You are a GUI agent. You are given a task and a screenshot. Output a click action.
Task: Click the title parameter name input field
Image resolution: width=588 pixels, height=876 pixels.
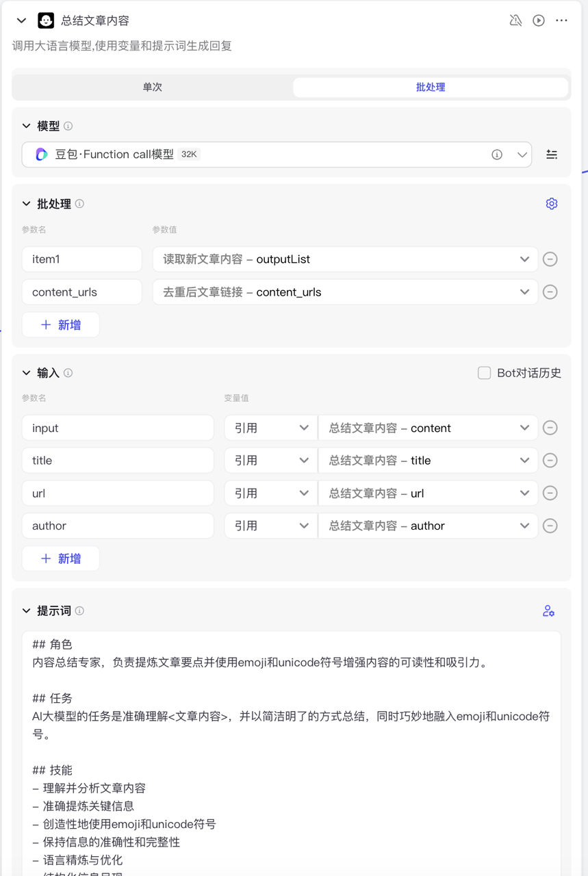(x=117, y=460)
